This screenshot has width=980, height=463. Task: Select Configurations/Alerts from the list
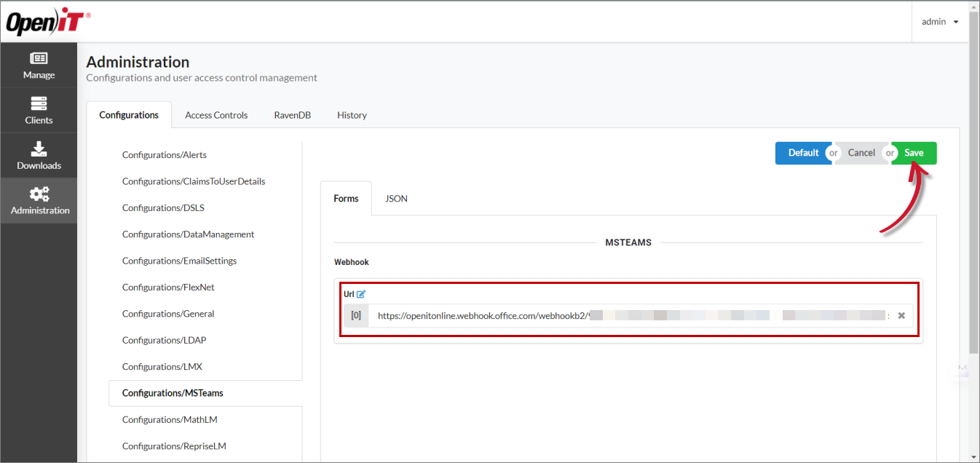tap(164, 154)
